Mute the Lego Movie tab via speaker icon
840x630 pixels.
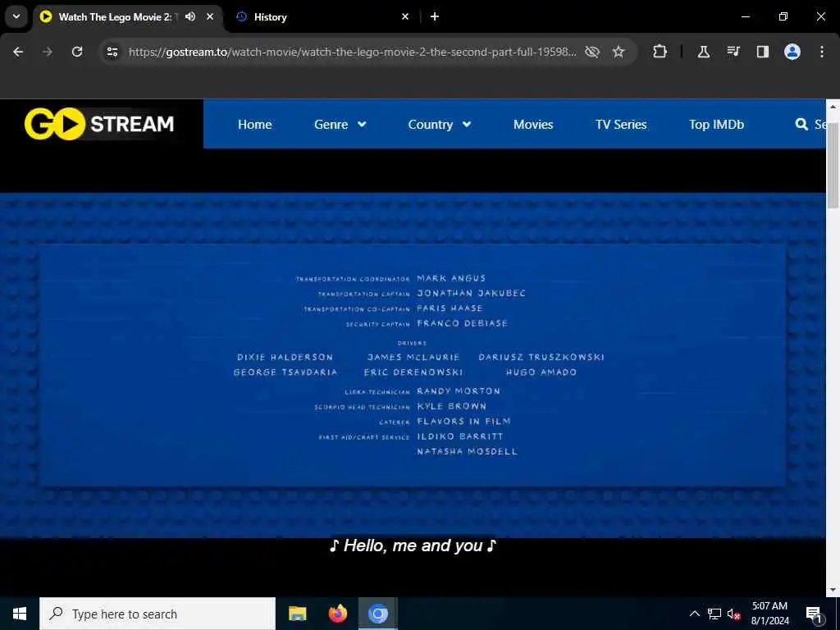(x=190, y=16)
